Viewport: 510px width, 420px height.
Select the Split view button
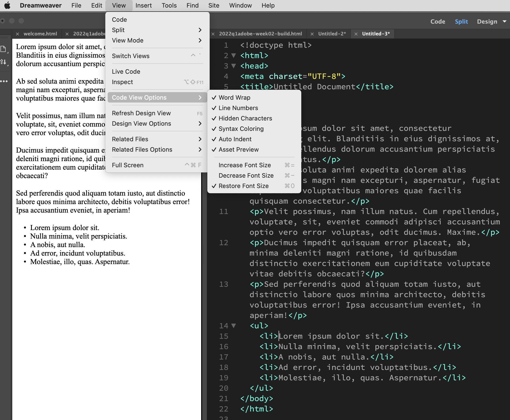pyautogui.click(x=461, y=21)
